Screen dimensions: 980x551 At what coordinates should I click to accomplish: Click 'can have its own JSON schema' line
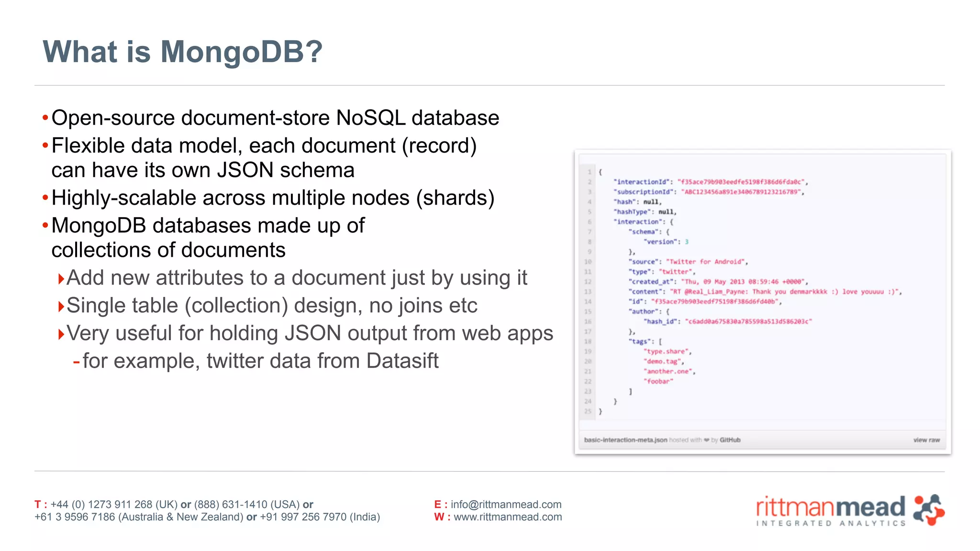pos(203,170)
